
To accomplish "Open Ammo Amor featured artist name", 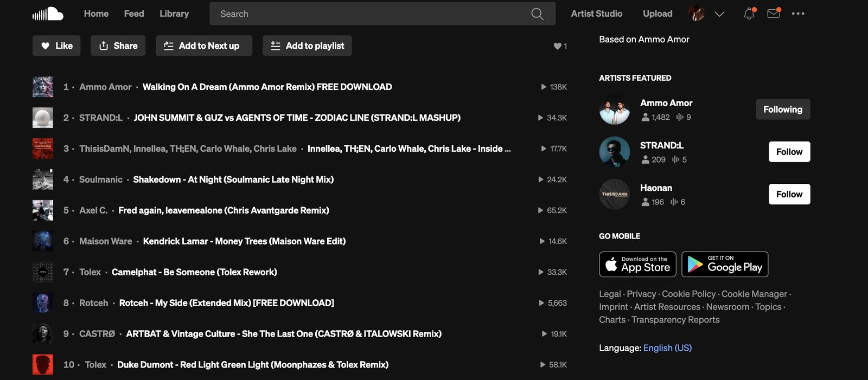I will 666,103.
